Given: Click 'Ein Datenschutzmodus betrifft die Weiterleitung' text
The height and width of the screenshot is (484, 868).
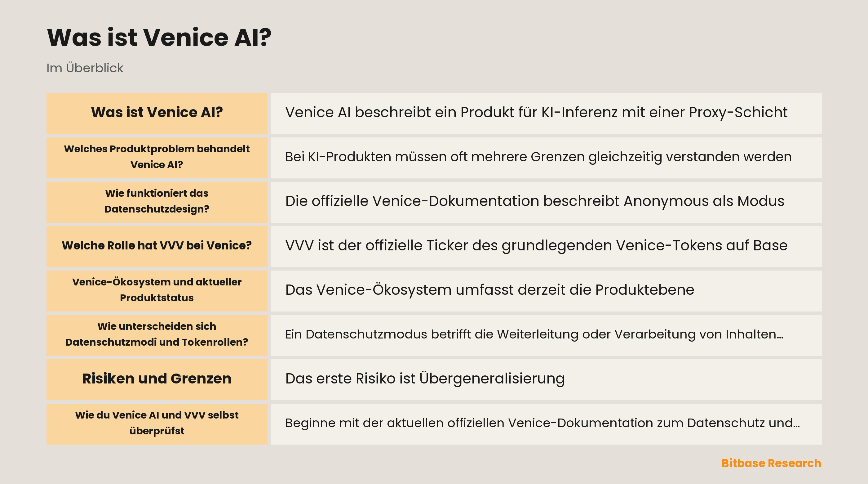Looking at the screenshot, I should tap(534, 334).
